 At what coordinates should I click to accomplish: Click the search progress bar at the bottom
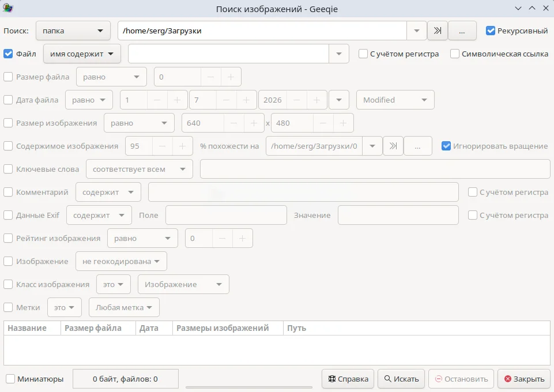[x=248, y=387]
